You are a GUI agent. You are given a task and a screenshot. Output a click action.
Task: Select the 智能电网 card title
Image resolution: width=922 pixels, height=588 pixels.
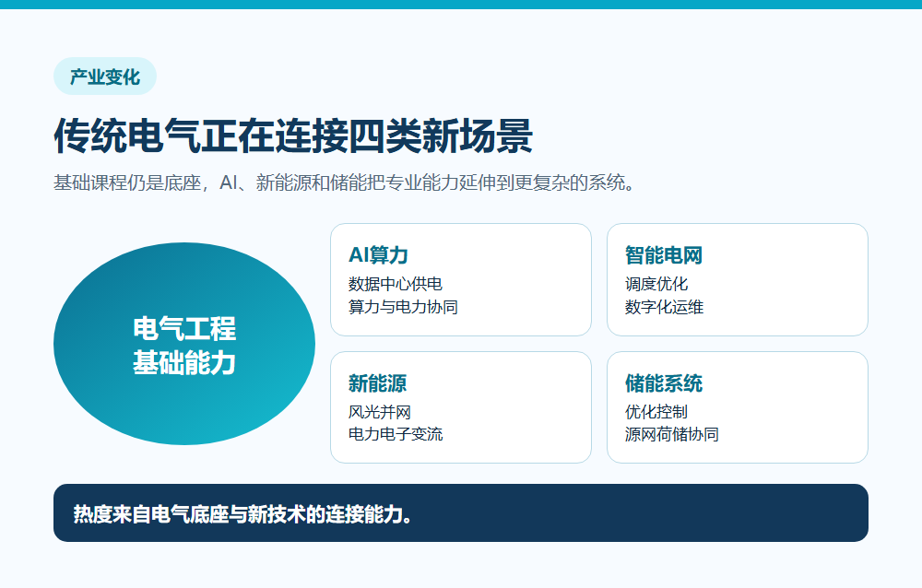point(663,255)
